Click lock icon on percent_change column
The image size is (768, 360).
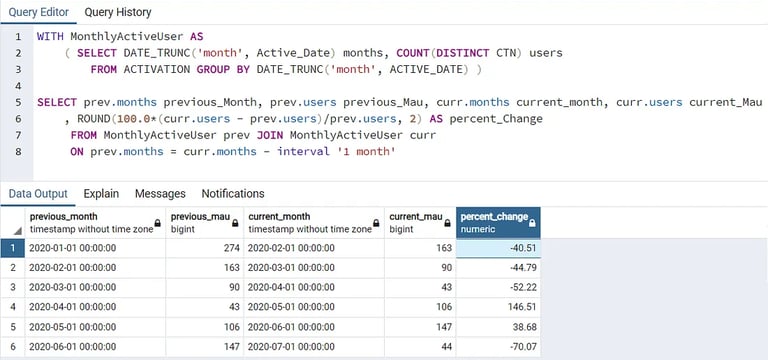532,223
